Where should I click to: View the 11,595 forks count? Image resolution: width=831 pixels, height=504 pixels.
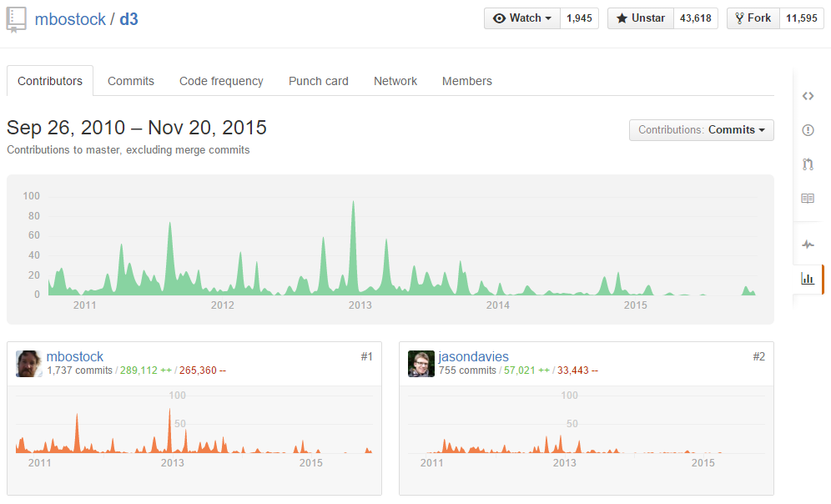(801, 18)
